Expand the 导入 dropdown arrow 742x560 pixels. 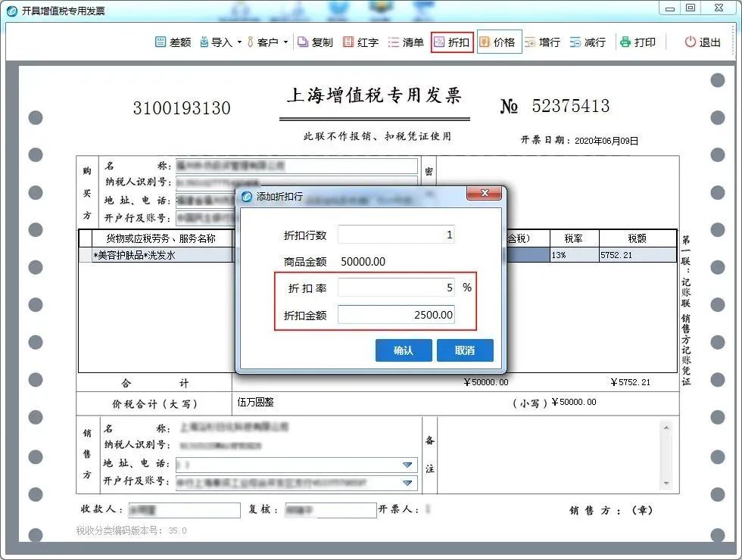coord(239,42)
